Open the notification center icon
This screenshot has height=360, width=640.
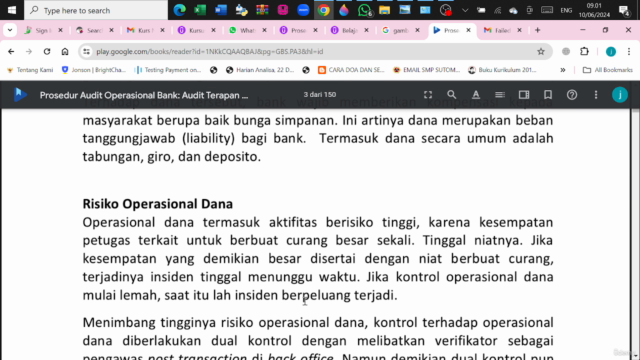(x=624, y=10)
